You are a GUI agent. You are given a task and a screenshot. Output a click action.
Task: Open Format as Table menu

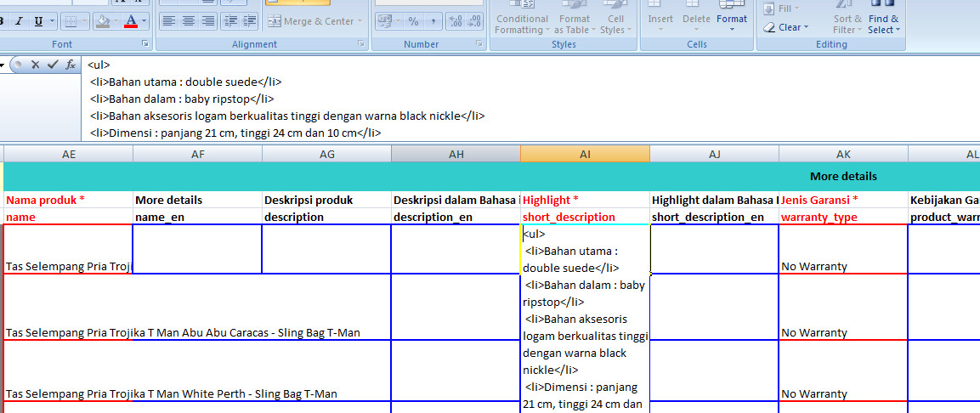coord(575,18)
